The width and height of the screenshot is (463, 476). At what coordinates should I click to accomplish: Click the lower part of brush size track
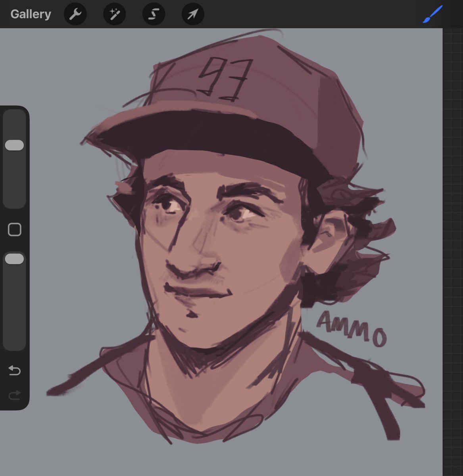(14, 182)
